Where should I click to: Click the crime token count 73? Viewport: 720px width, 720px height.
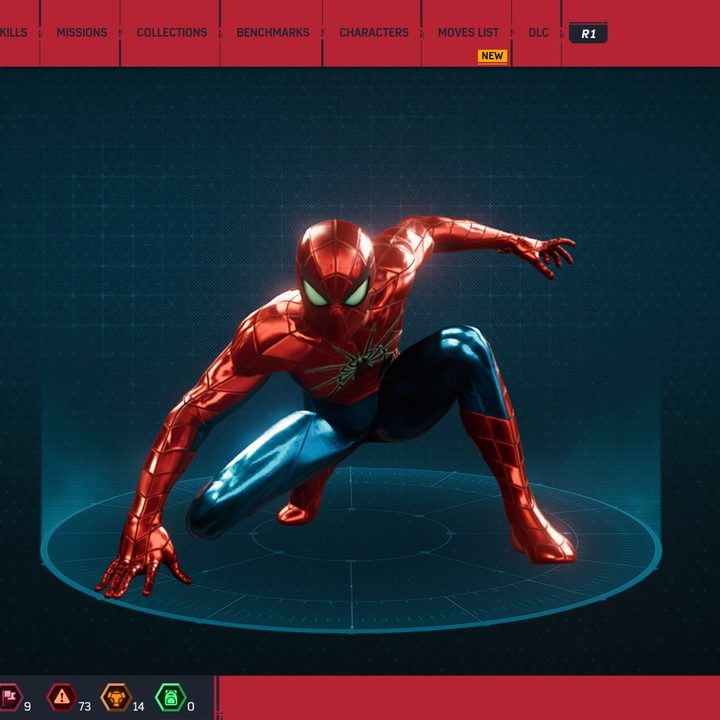84,706
